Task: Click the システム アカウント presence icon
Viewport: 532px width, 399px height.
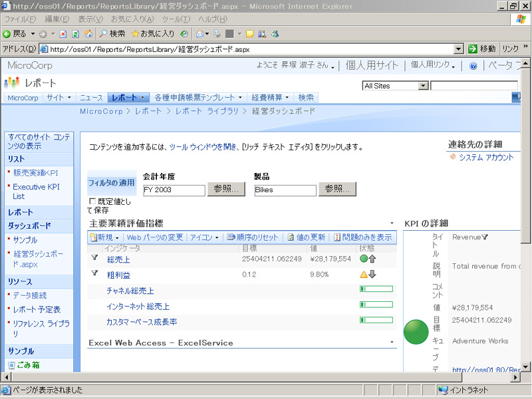Action: tap(453, 157)
